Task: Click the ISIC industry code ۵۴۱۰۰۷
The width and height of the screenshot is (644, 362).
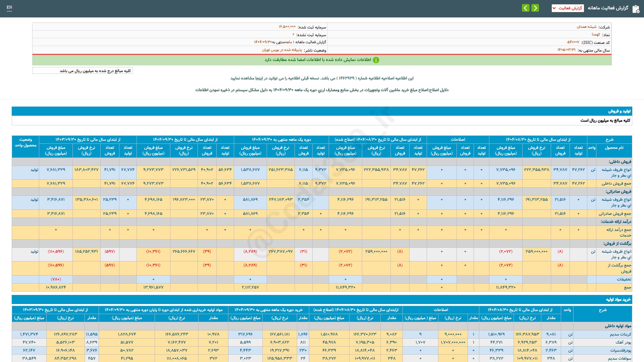Action: click(573, 42)
